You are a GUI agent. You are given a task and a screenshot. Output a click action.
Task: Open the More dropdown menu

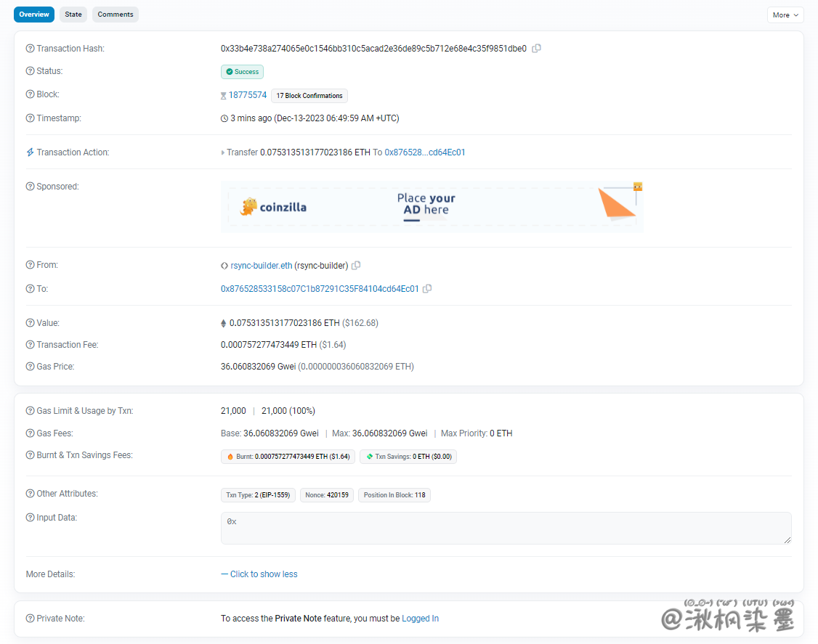(785, 15)
